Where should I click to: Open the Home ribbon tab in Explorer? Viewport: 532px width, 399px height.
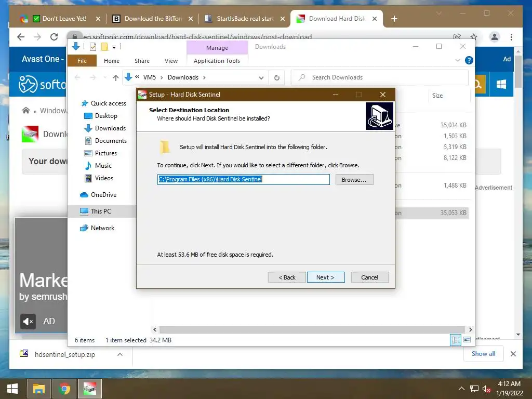pos(112,61)
